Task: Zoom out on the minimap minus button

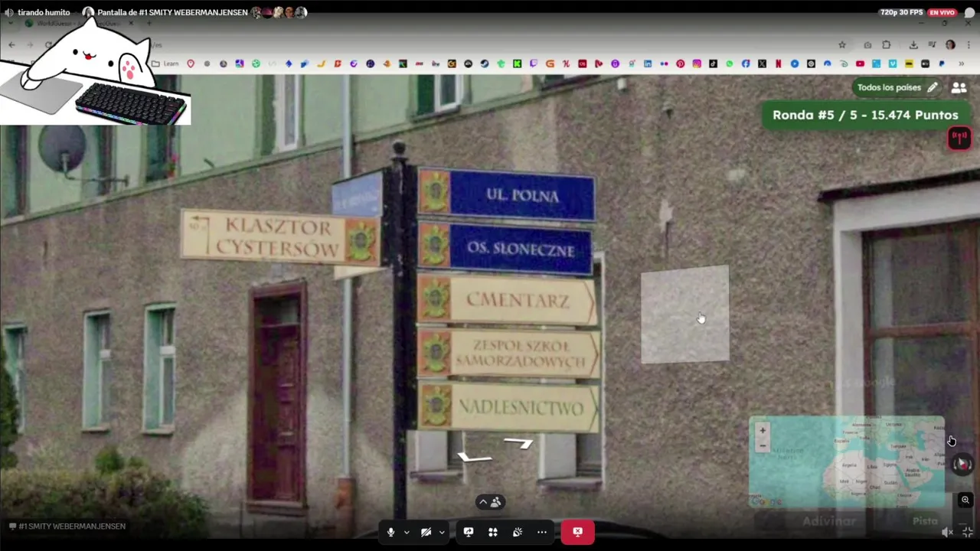Action: tap(763, 445)
